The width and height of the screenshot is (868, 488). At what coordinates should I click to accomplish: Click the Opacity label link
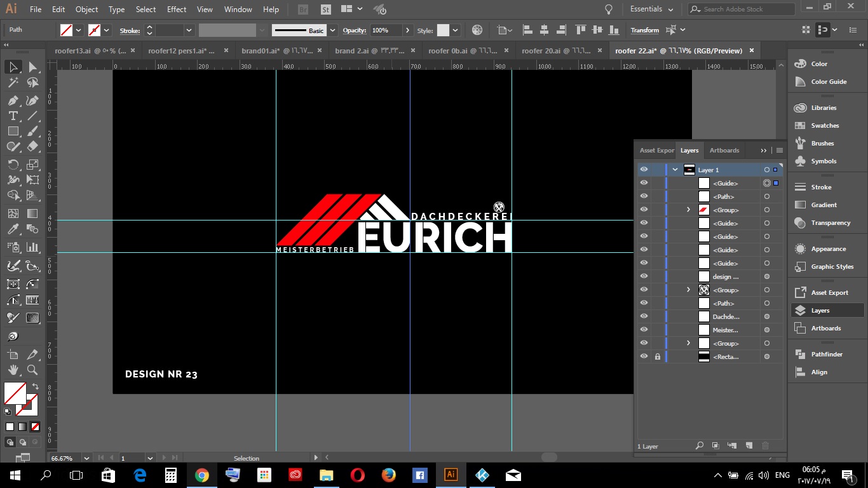[x=355, y=30]
